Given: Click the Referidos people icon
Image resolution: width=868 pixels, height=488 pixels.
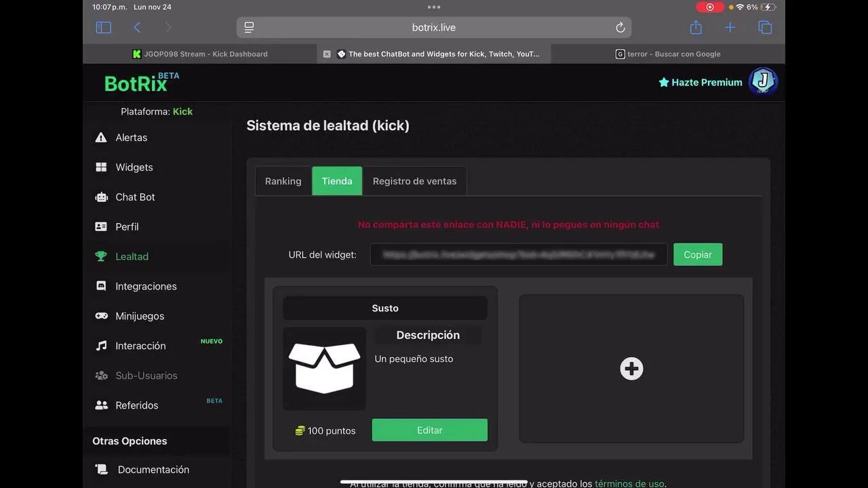Looking at the screenshot, I should pos(101,405).
